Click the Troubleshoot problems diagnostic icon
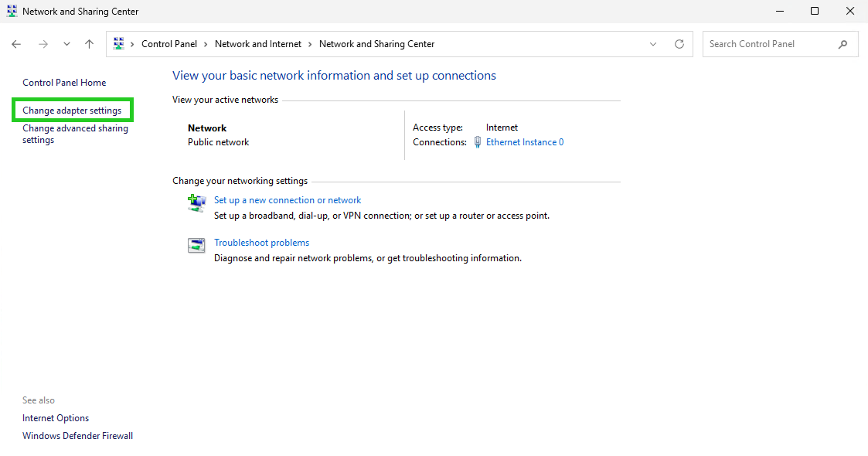Viewport: 868px width, 456px height. click(x=196, y=245)
